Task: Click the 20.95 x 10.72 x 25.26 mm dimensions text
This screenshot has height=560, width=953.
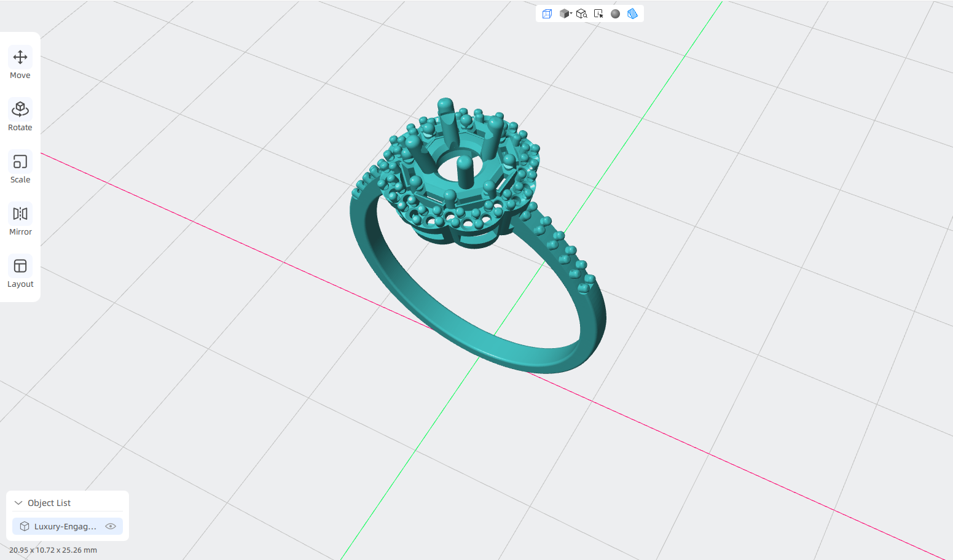Action: pos(53,550)
